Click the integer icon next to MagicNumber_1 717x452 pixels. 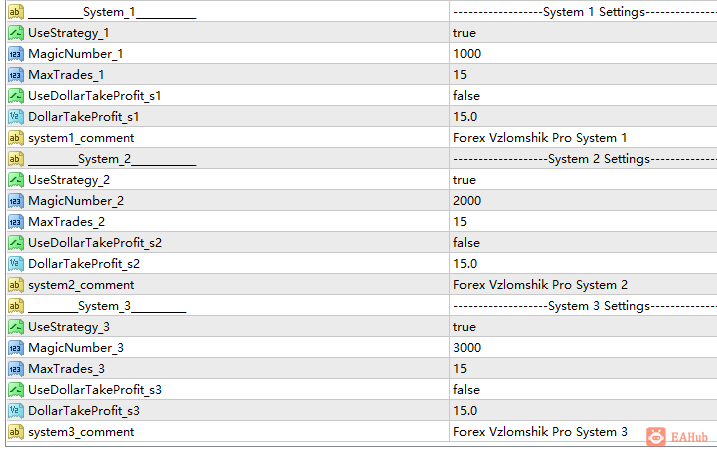coord(15,54)
